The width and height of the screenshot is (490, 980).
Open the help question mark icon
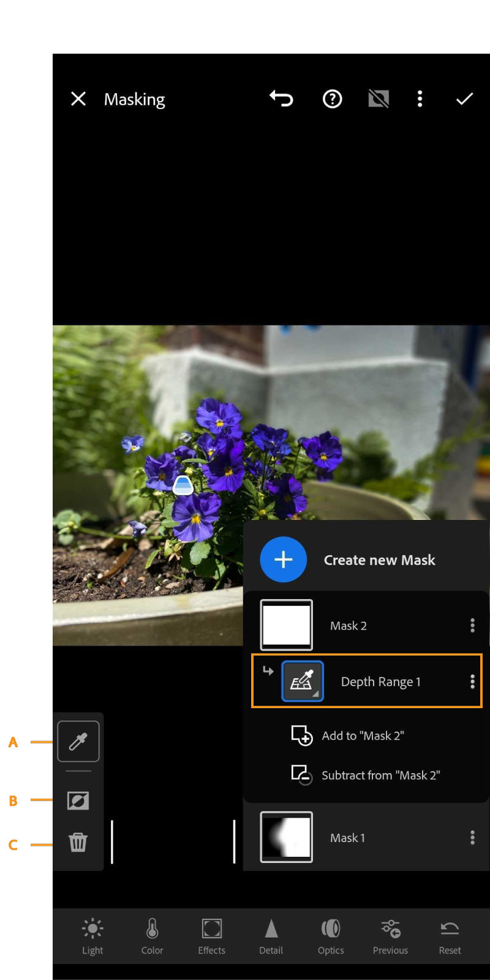pyautogui.click(x=332, y=99)
